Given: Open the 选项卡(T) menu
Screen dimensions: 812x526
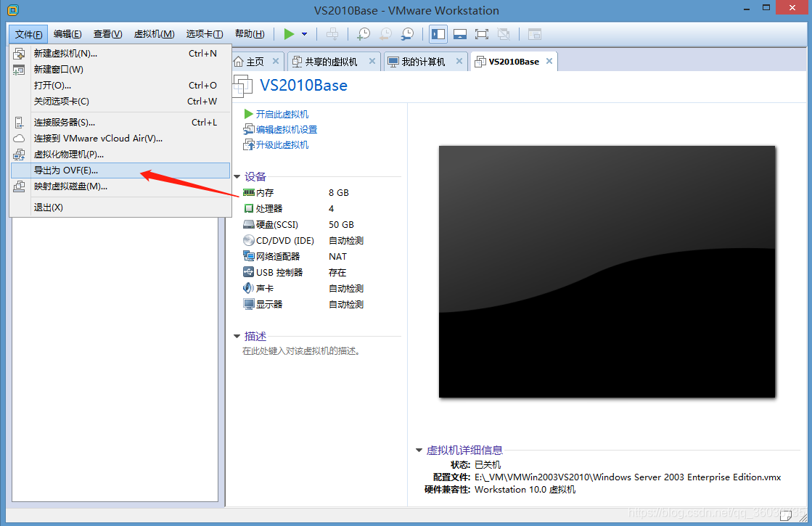Looking at the screenshot, I should point(205,34).
